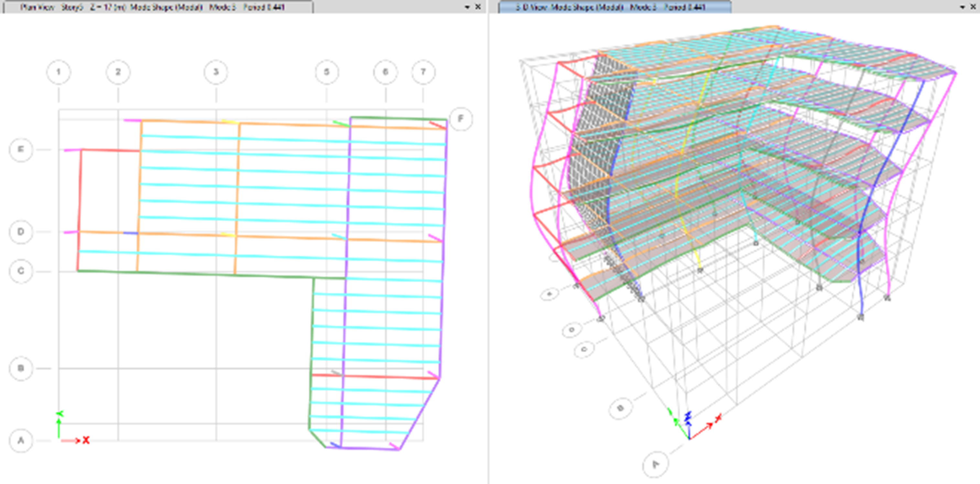
Task: Click grid bubble D in plan view
Action: click(x=21, y=231)
